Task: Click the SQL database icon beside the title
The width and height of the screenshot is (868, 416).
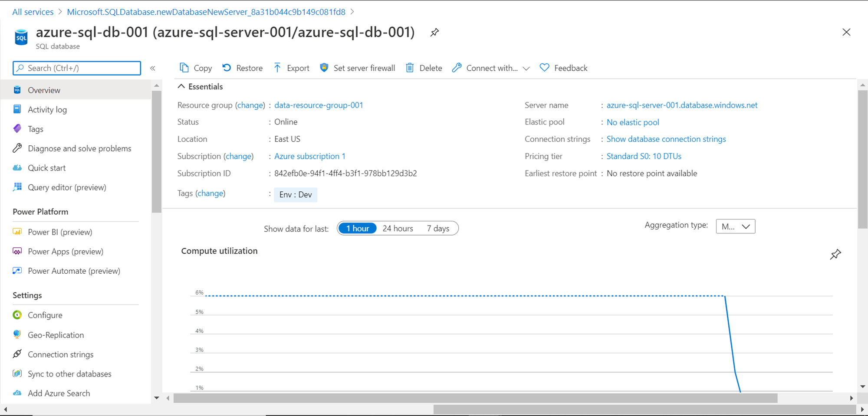Action: point(21,37)
